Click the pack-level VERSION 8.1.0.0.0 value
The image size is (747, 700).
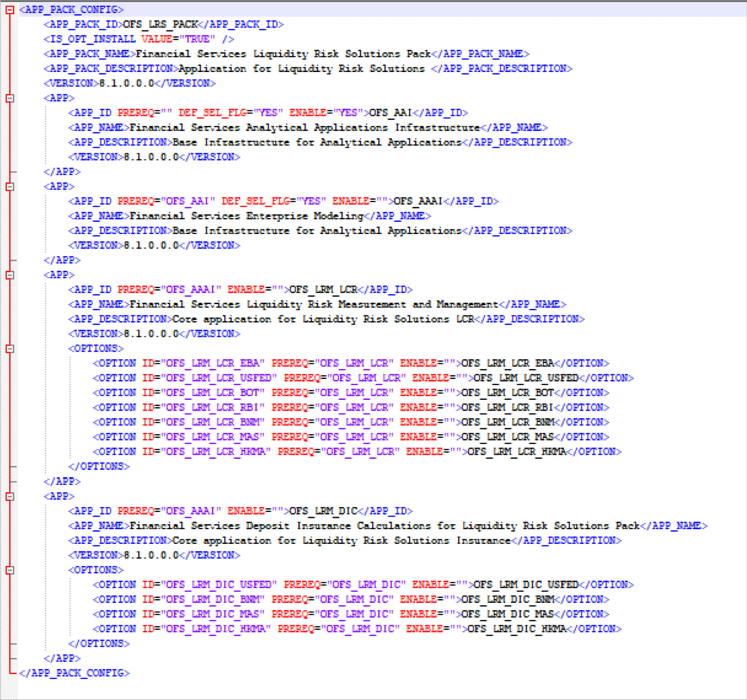click(127, 83)
